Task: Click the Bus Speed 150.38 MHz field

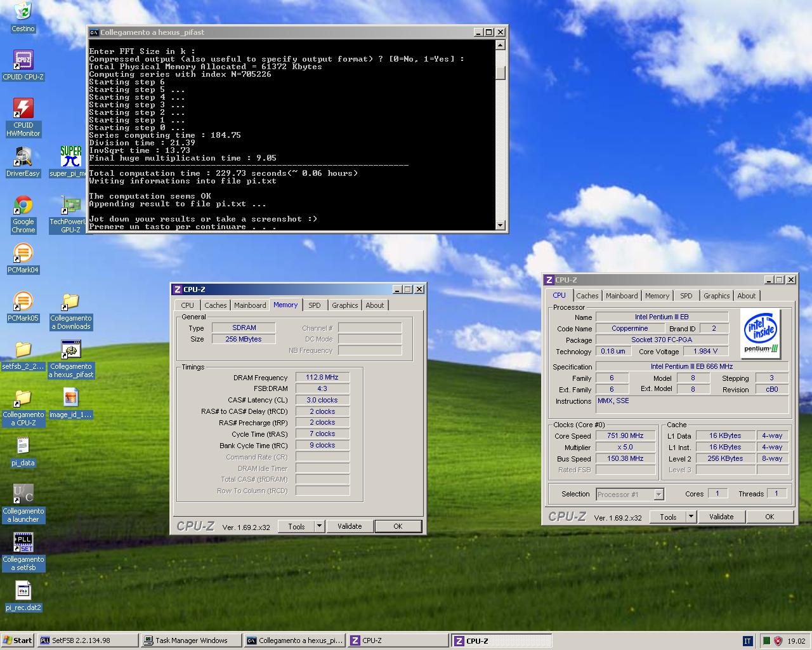Action: [x=625, y=458]
